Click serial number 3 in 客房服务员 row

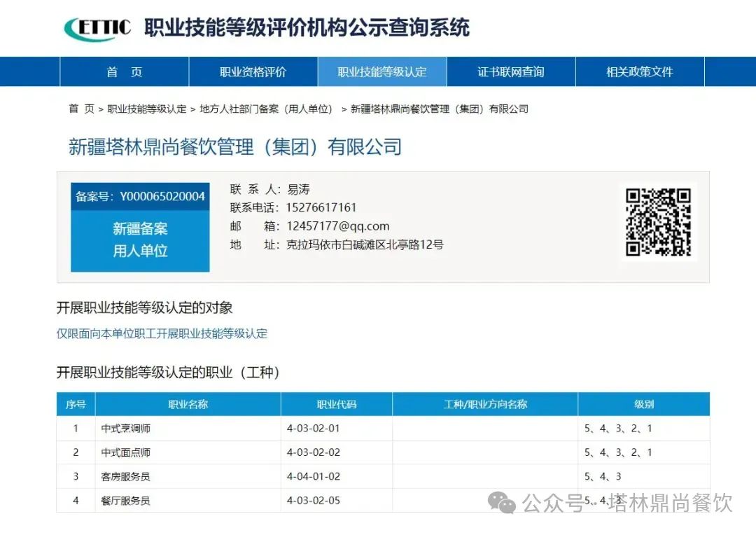pos(76,476)
